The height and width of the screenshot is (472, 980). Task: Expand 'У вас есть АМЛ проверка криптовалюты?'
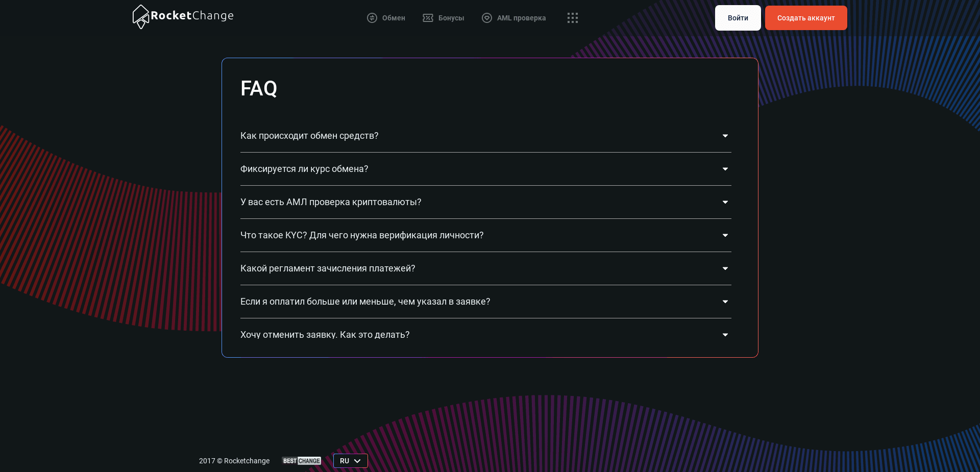[725, 202]
